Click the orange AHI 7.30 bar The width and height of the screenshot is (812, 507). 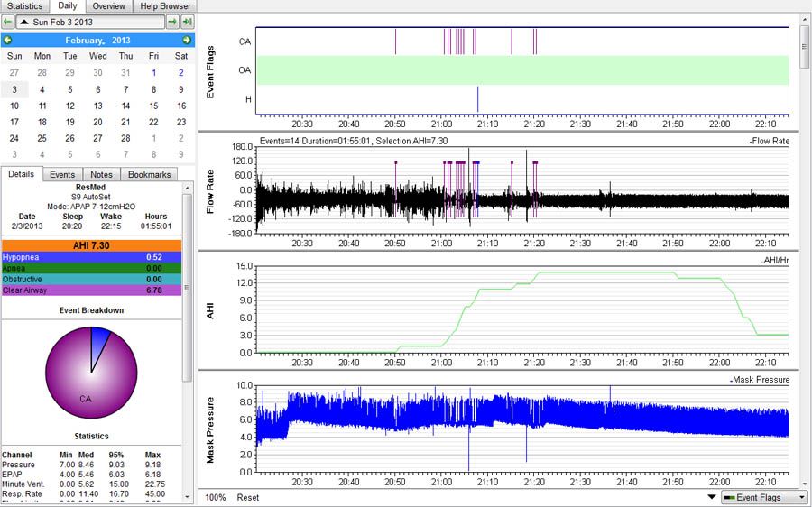point(92,245)
